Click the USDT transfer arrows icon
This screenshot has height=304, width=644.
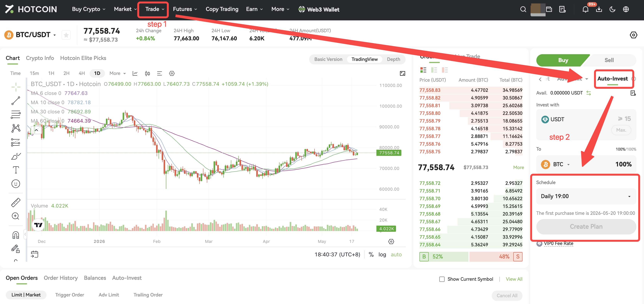pos(589,93)
